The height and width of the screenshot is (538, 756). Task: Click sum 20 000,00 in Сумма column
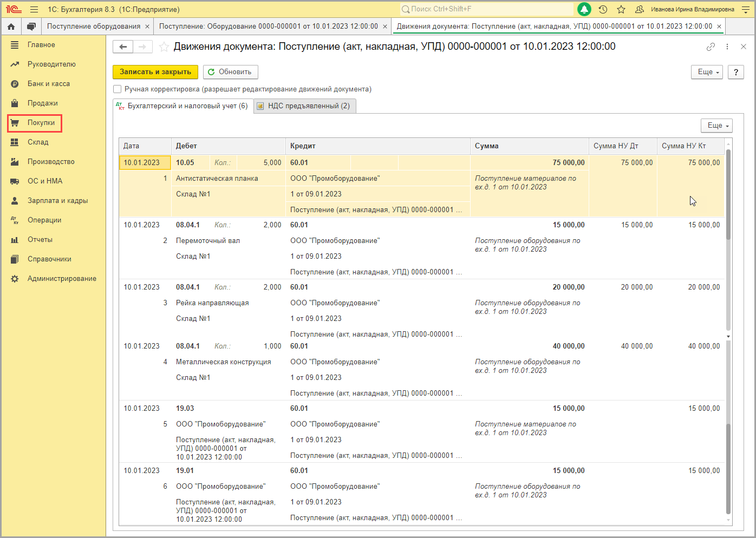569,287
